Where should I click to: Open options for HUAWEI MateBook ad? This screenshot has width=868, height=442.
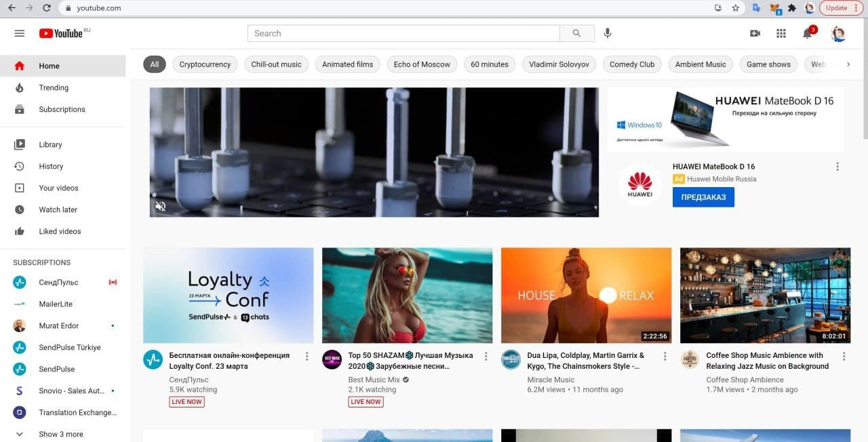[x=837, y=167]
